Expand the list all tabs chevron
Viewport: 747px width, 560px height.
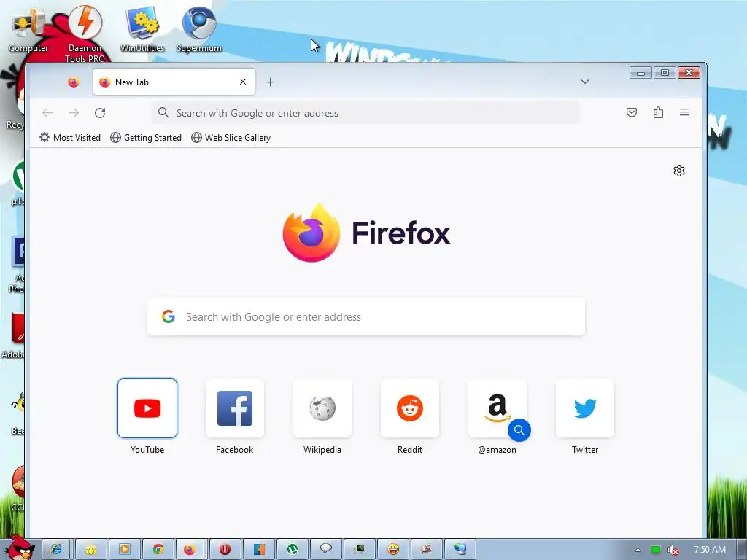click(585, 82)
